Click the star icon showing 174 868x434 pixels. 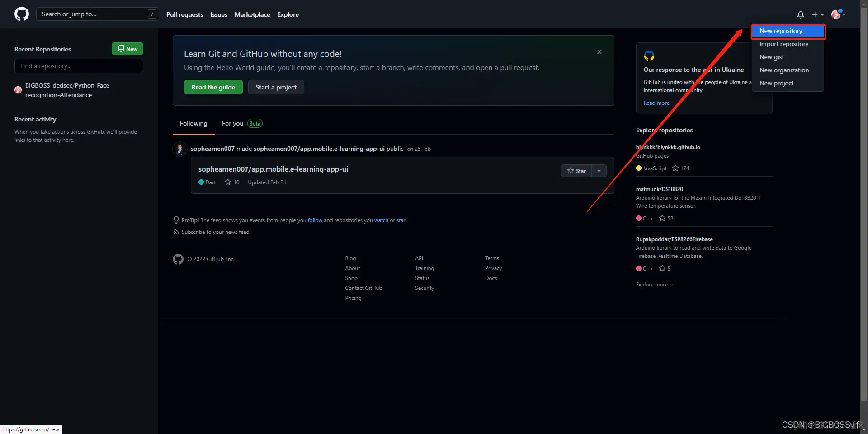coord(675,168)
